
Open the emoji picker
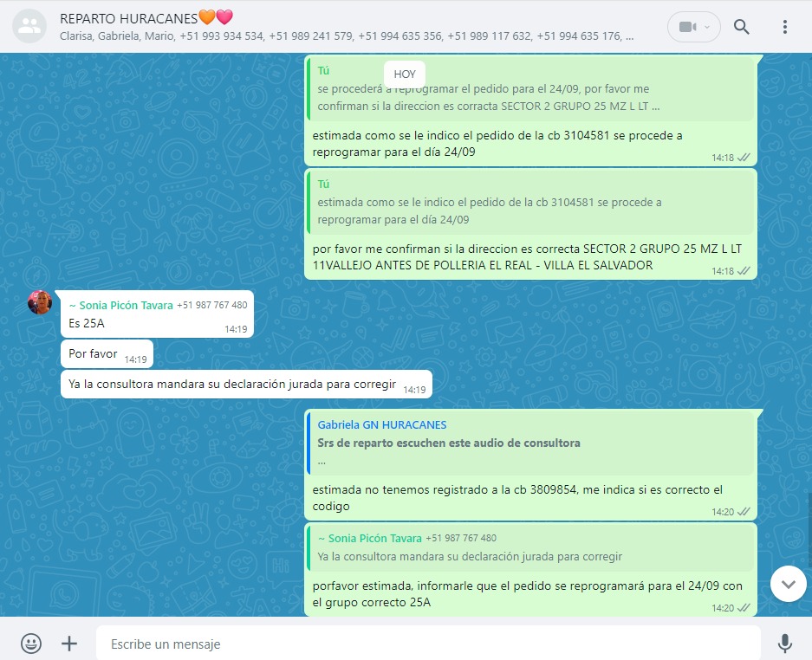tap(31, 644)
